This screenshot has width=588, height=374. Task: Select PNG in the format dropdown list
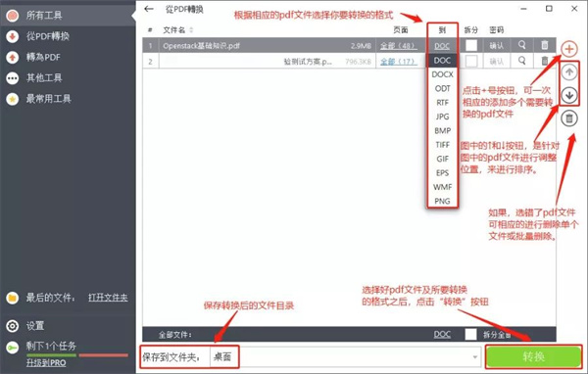tap(443, 201)
